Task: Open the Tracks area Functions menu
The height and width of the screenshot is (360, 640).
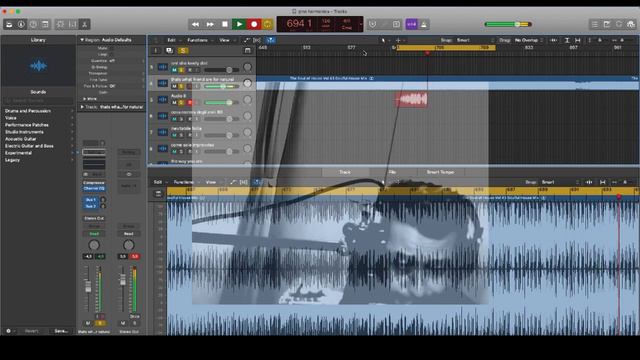Action: click(x=200, y=40)
